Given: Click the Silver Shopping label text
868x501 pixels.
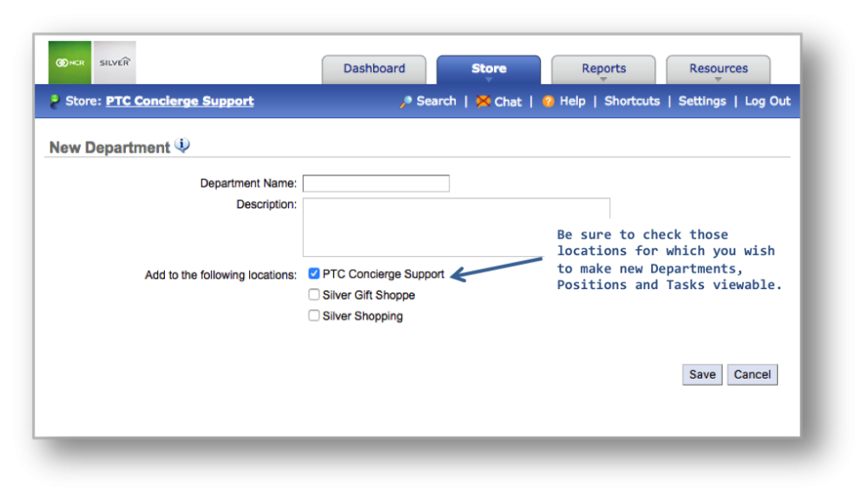Looking at the screenshot, I should [x=363, y=316].
